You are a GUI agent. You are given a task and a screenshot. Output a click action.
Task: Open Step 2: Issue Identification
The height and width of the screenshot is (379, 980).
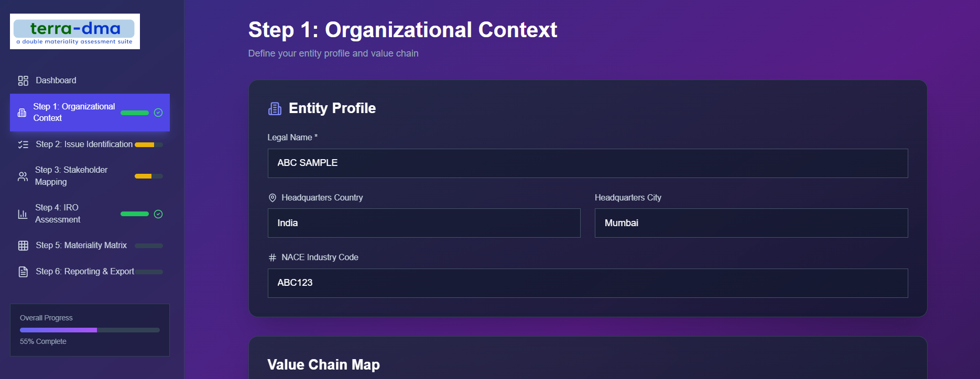[x=84, y=144]
